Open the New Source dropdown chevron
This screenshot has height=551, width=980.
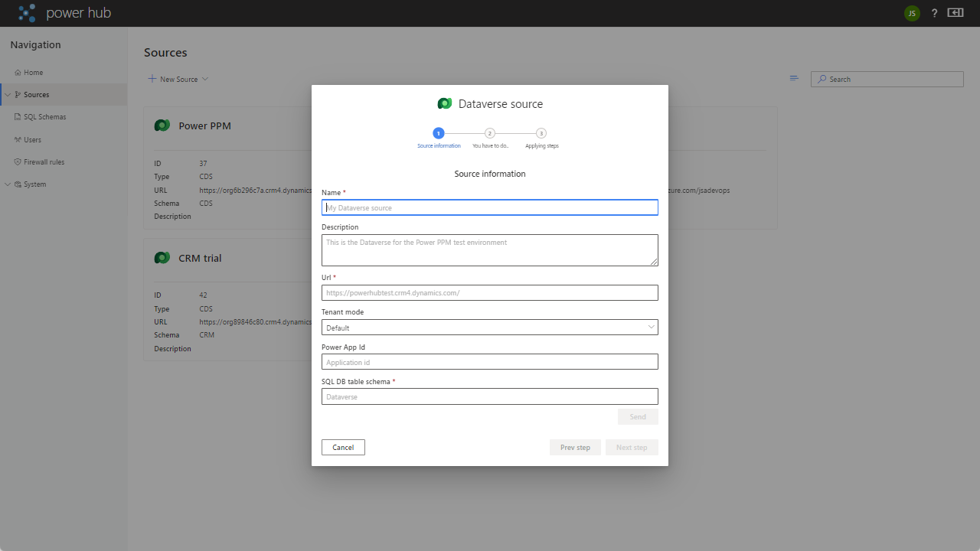pos(205,80)
